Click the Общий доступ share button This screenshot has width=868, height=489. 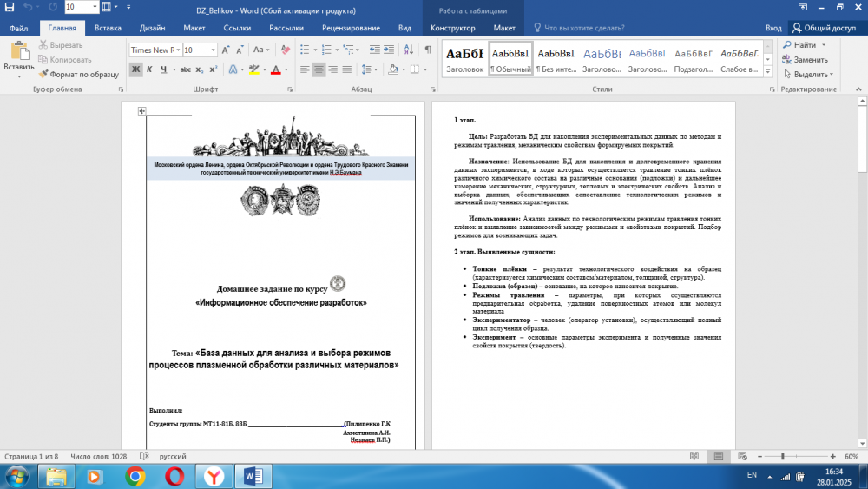[824, 28]
